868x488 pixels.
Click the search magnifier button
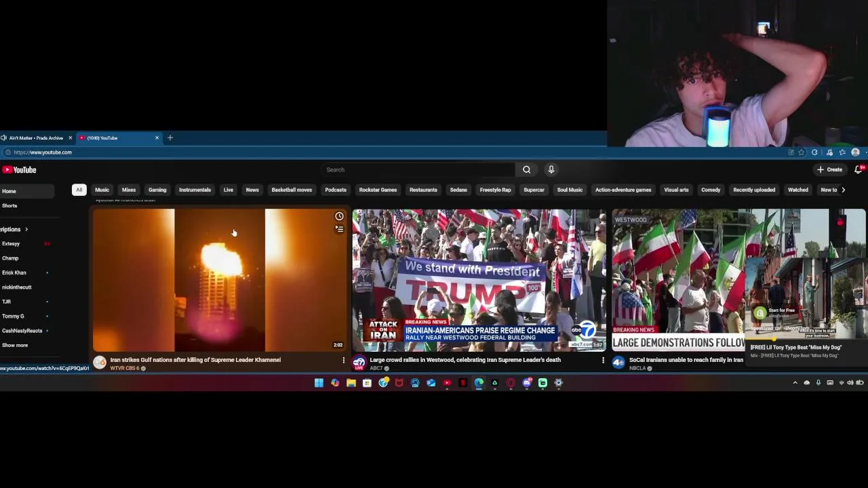click(x=526, y=169)
